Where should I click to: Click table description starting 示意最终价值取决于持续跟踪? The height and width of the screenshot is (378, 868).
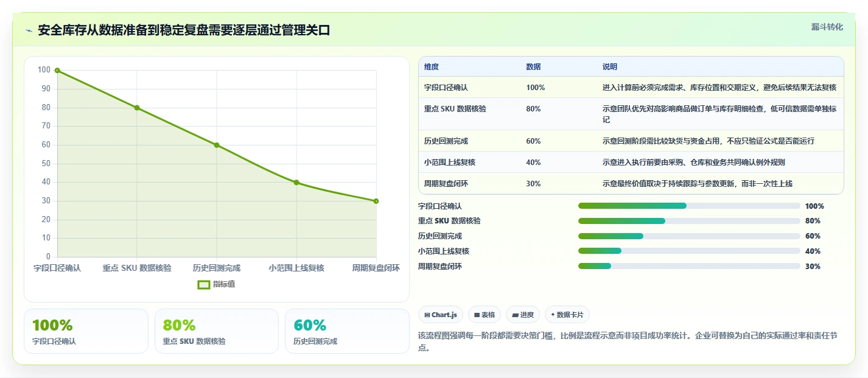tap(698, 184)
